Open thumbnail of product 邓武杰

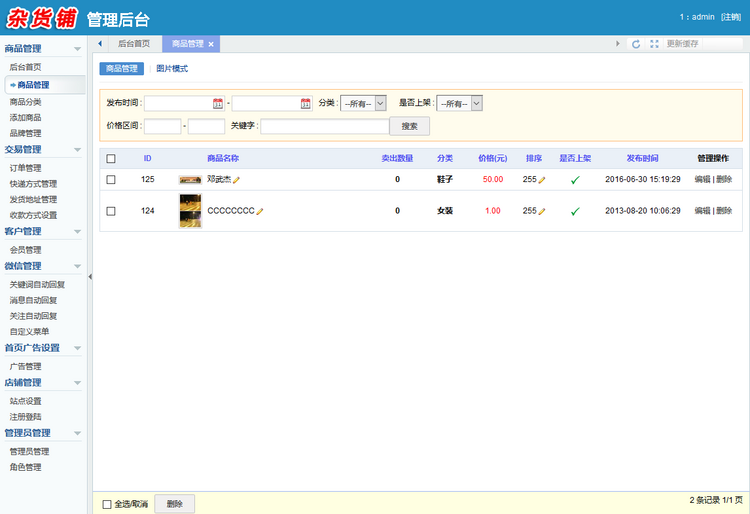pyautogui.click(x=190, y=180)
